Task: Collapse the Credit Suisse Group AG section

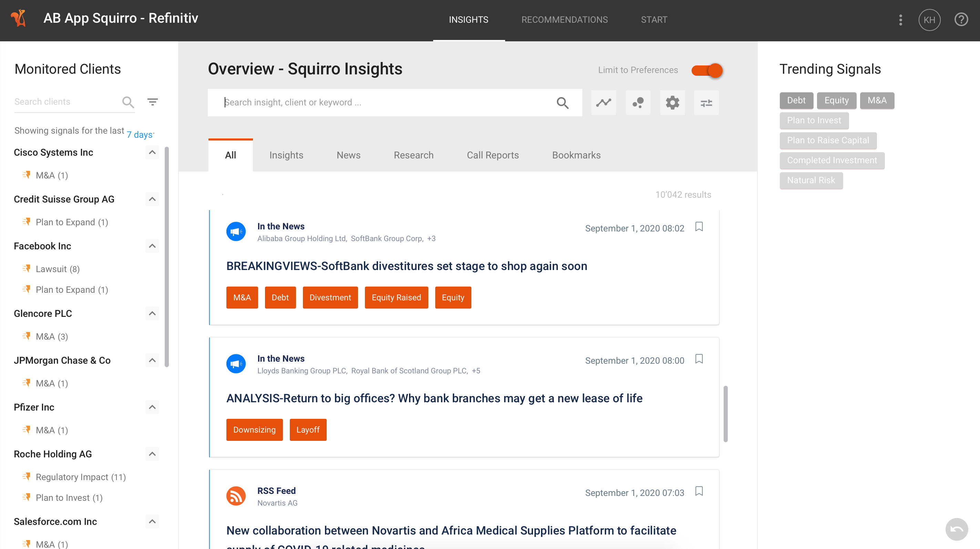Action: [x=152, y=199]
